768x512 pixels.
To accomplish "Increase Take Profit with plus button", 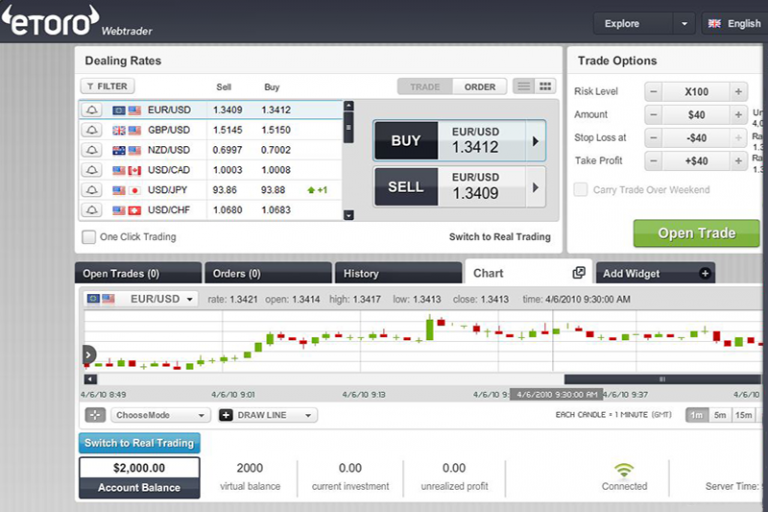I will 738,161.
